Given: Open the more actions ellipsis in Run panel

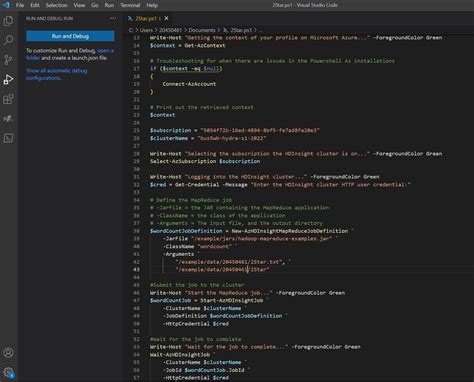Looking at the screenshot, I should tap(113, 18).
